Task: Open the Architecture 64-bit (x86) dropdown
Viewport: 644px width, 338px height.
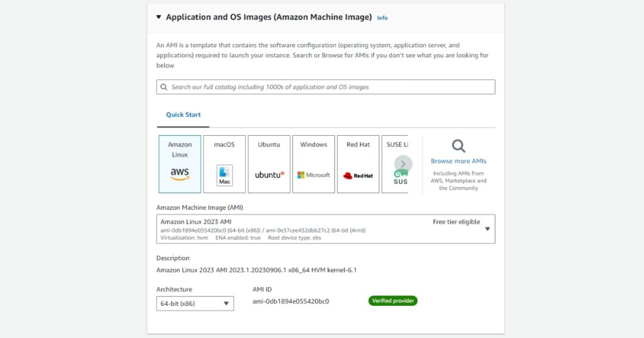Action: [195, 303]
